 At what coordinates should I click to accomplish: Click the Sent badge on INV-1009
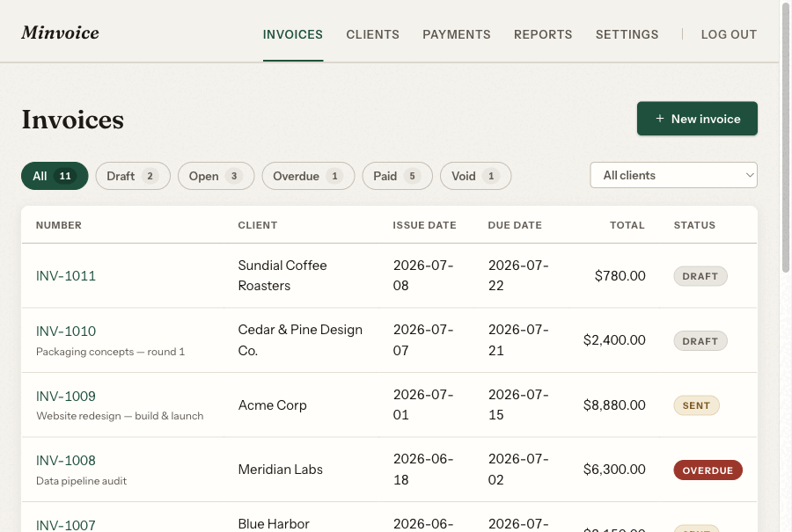coord(697,405)
